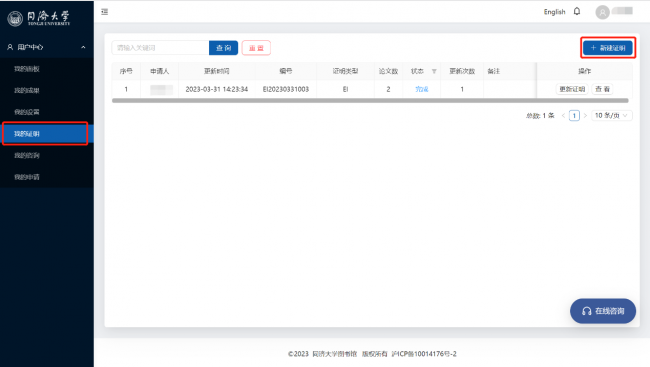The width and height of the screenshot is (650, 367).
Task: Click the EI20230331003 number cell
Action: (x=286, y=89)
